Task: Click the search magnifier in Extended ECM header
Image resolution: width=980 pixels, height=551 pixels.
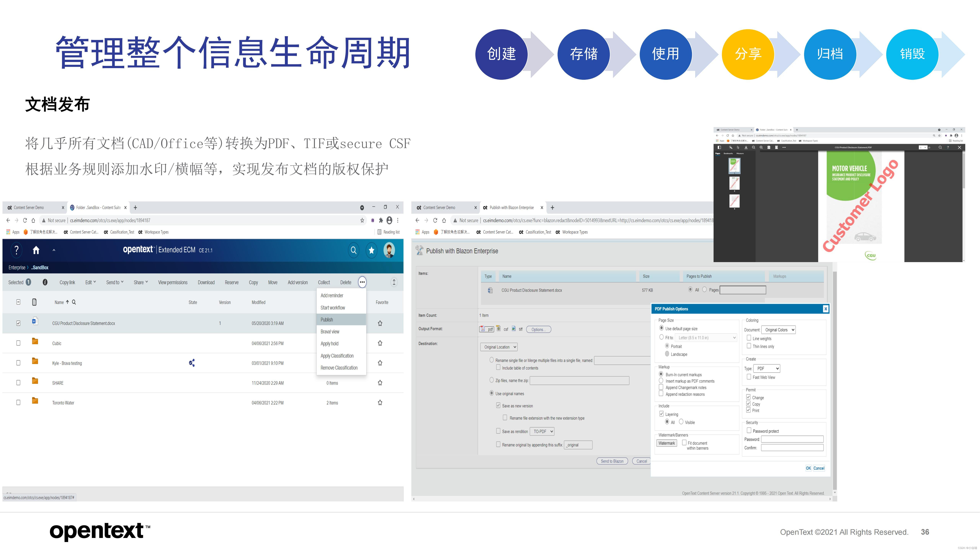Action: [x=353, y=250]
